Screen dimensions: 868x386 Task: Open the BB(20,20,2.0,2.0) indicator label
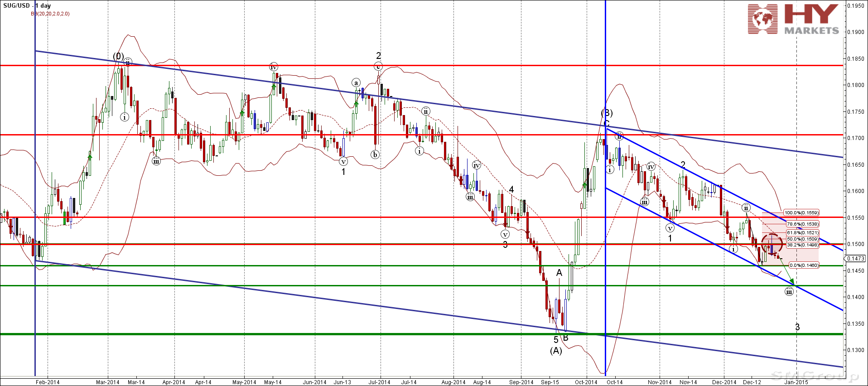pyautogui.click(x=50, y=14)
